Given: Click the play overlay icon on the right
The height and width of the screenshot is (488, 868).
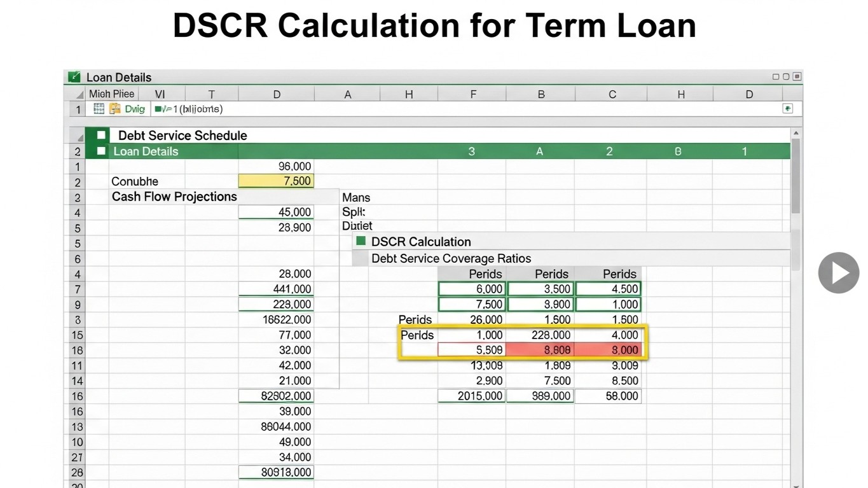Looking at the screenshot, I should click(838, 272).
